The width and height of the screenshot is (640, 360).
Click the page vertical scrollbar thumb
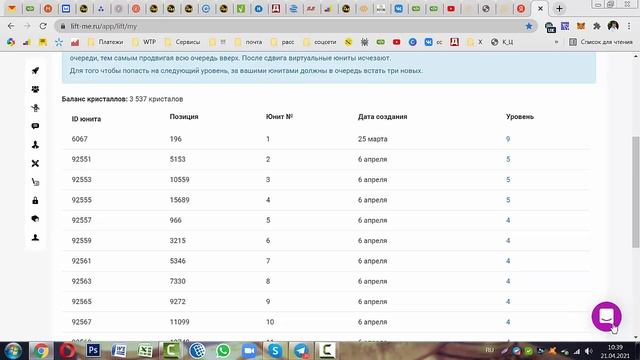636,192
